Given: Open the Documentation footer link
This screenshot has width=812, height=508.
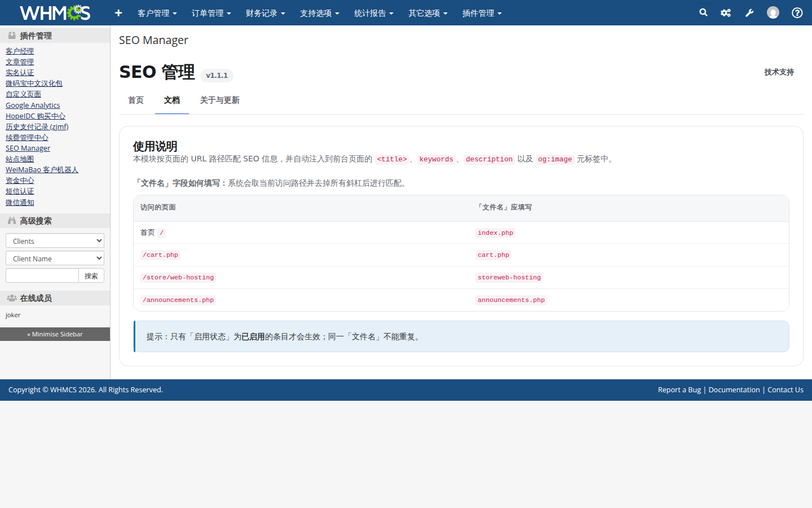Looking at the screenshot, I should (734, 390).
